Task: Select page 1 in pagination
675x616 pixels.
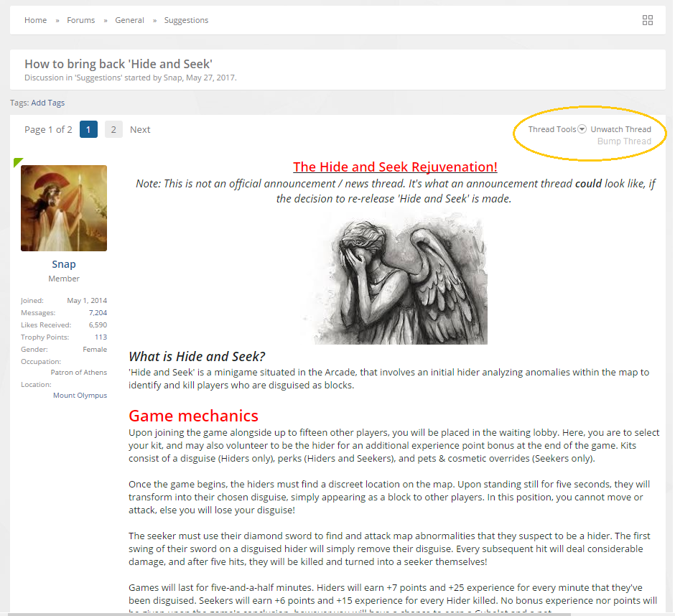Action: [88, 129]
